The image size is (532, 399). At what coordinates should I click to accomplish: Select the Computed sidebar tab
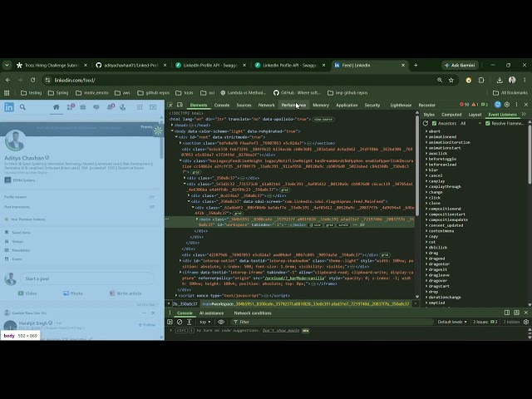451,115
